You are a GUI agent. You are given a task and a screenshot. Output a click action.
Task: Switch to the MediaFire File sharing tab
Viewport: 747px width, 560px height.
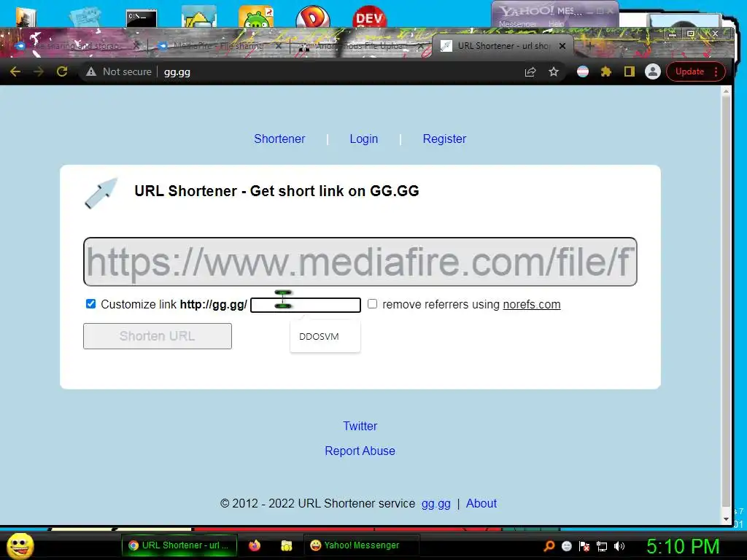point(217,46)
